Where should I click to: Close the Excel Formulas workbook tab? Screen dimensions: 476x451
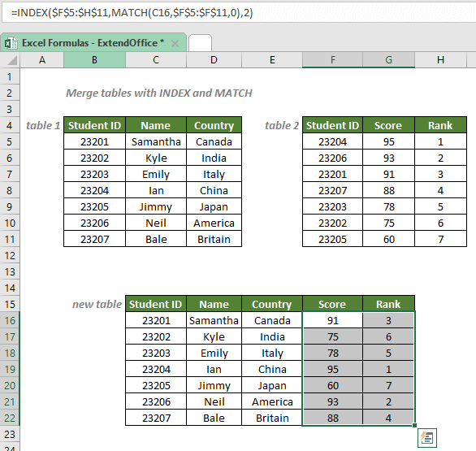click(175, 43)
